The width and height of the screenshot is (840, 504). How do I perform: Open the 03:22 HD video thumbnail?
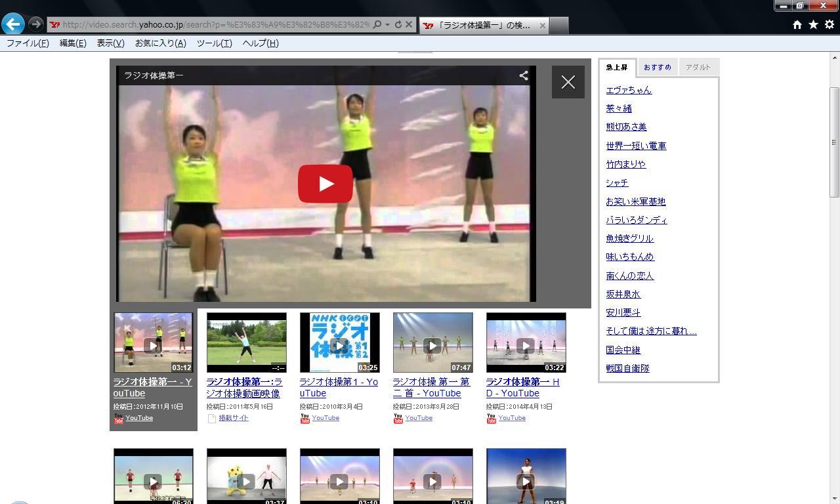pyautogui.click(x=526, y=343)
